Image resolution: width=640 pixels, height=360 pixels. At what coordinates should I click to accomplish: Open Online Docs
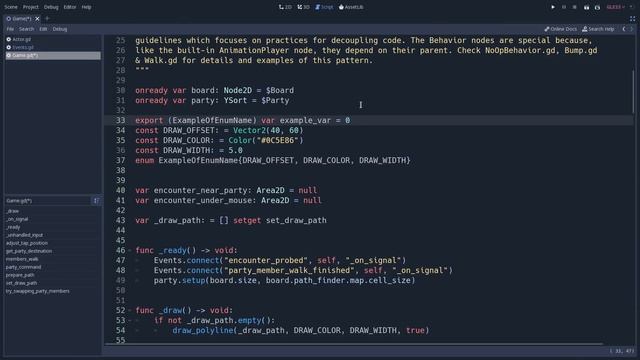(x=560, y=29)
